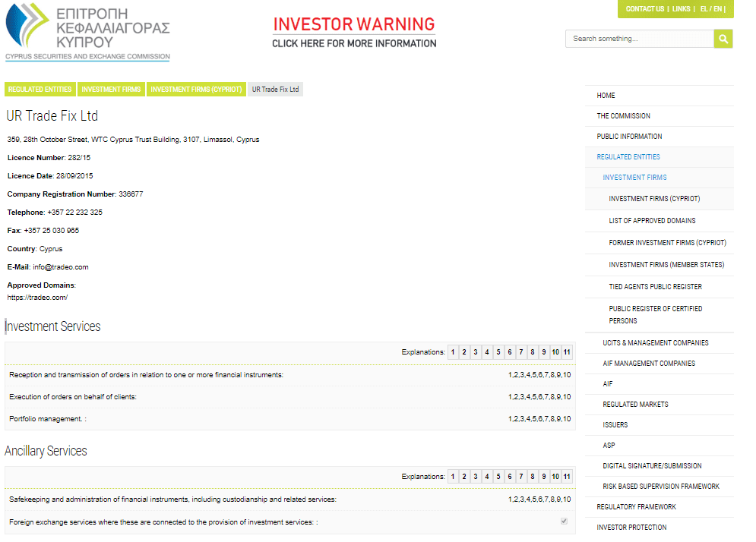Open explanation number 5

coord(498,351)
